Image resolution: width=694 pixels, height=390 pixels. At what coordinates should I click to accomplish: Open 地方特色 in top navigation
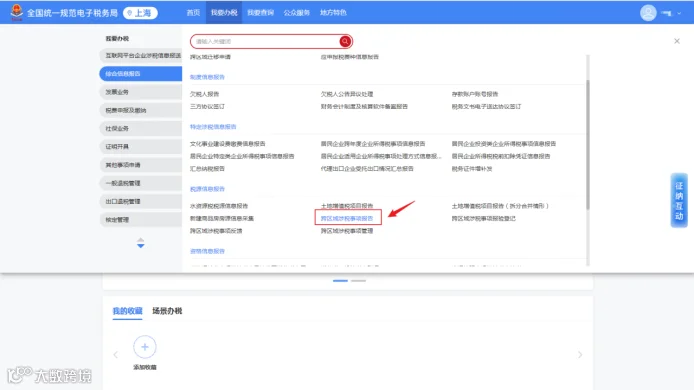click(x=333, y=12)
